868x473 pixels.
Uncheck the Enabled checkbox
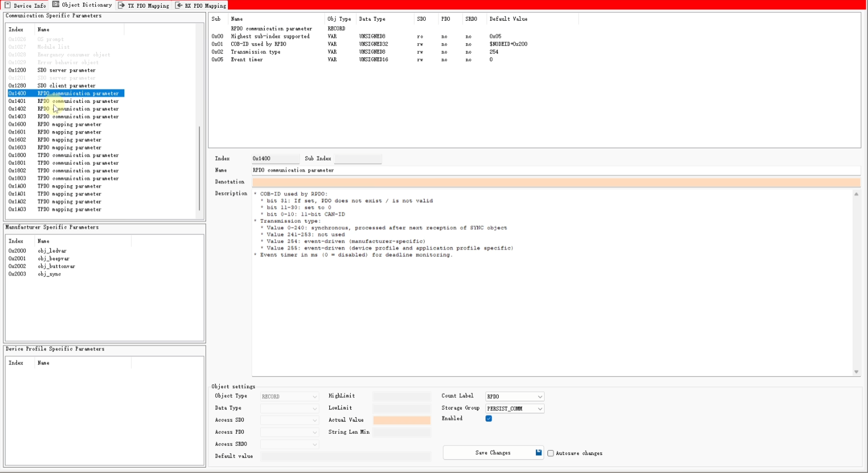tap(489, 419)
